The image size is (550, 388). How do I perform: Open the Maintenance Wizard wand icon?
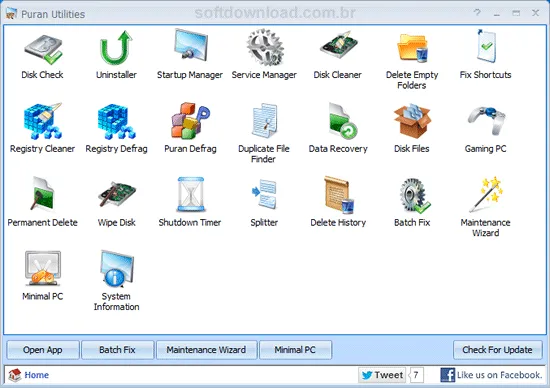(x=487, y=194)
